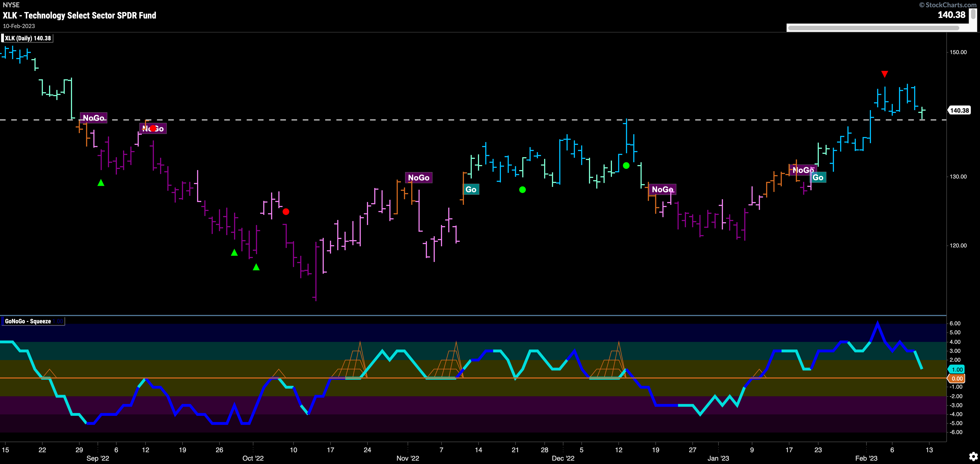Click the large 140.38 price in header

951,15
